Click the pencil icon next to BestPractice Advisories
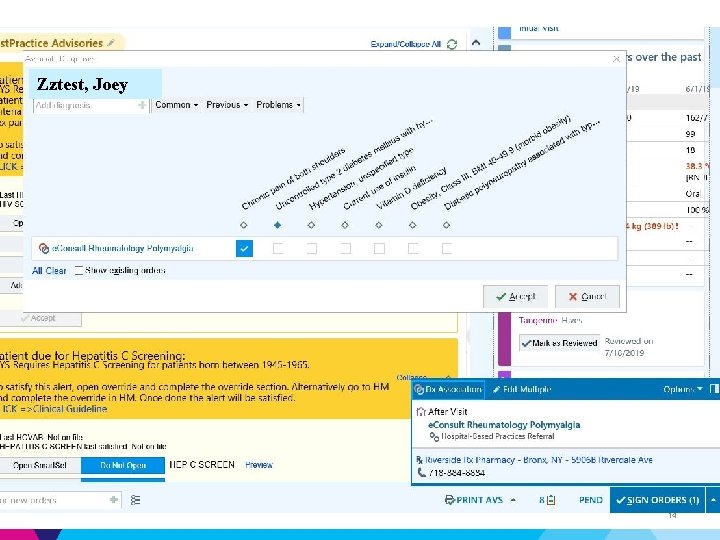 [x=111, y=43]
